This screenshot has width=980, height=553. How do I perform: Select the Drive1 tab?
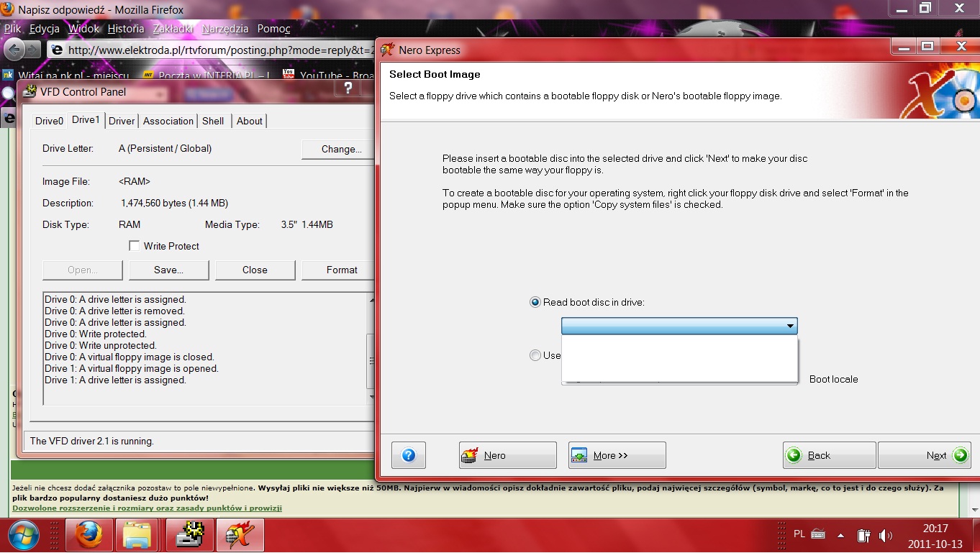pos(86,119)
